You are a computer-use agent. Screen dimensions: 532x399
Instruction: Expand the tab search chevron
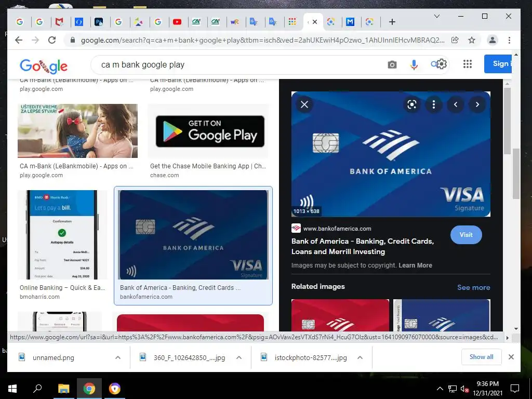437,16
